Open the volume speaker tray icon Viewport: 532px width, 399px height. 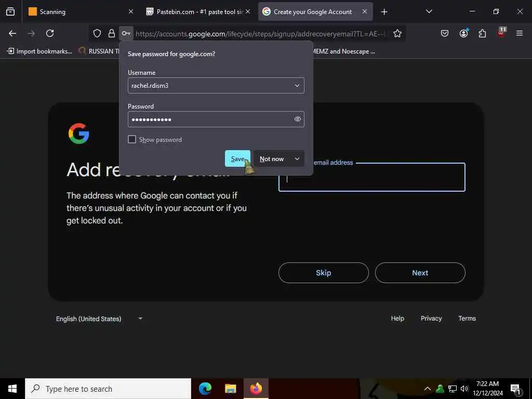464,389
